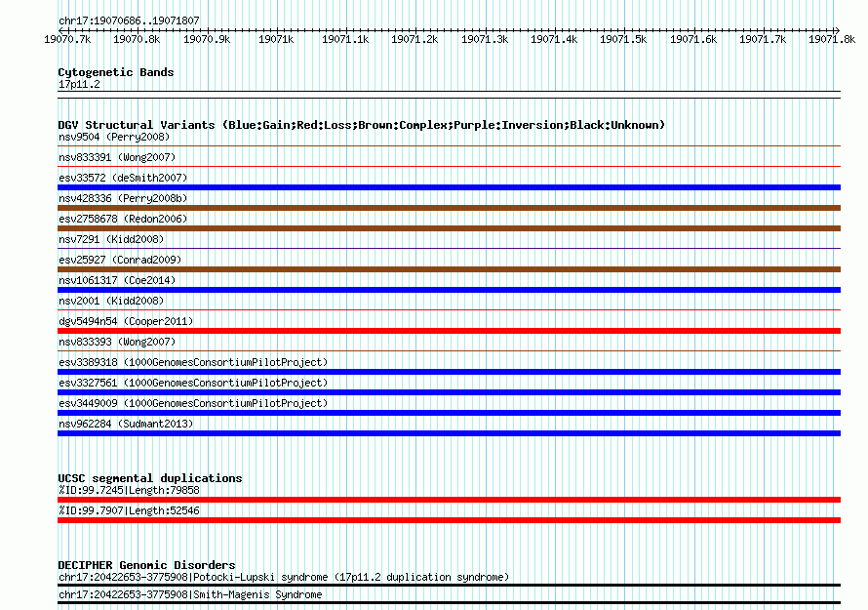The height and width of the screenshot is (610, 868).
Task: Click the 19070.8k ruler tick label
Action: [137, 39]
